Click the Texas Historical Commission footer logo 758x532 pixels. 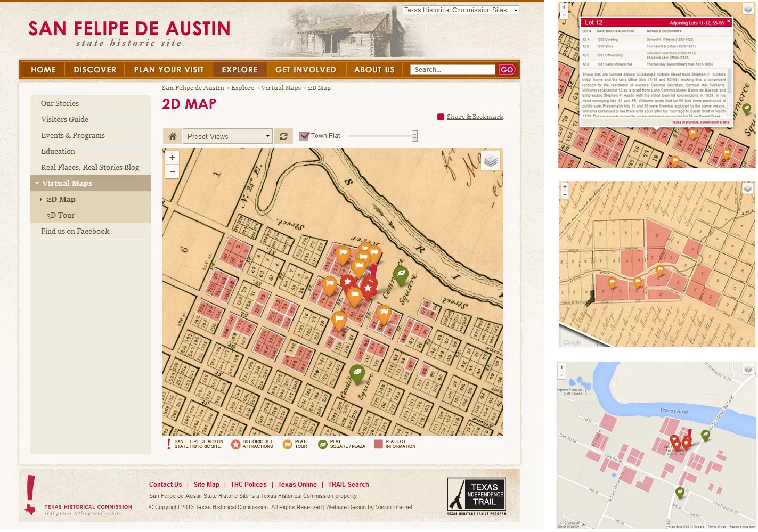point(78,496)
